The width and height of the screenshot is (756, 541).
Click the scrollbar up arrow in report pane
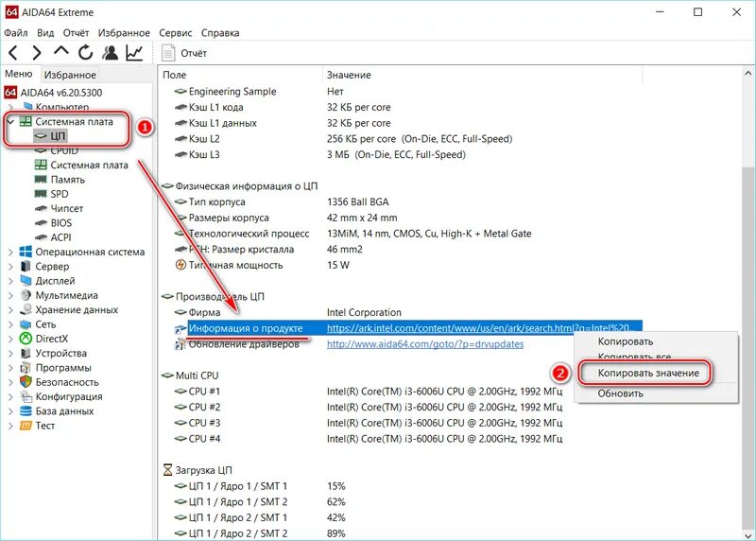[747, 74]
